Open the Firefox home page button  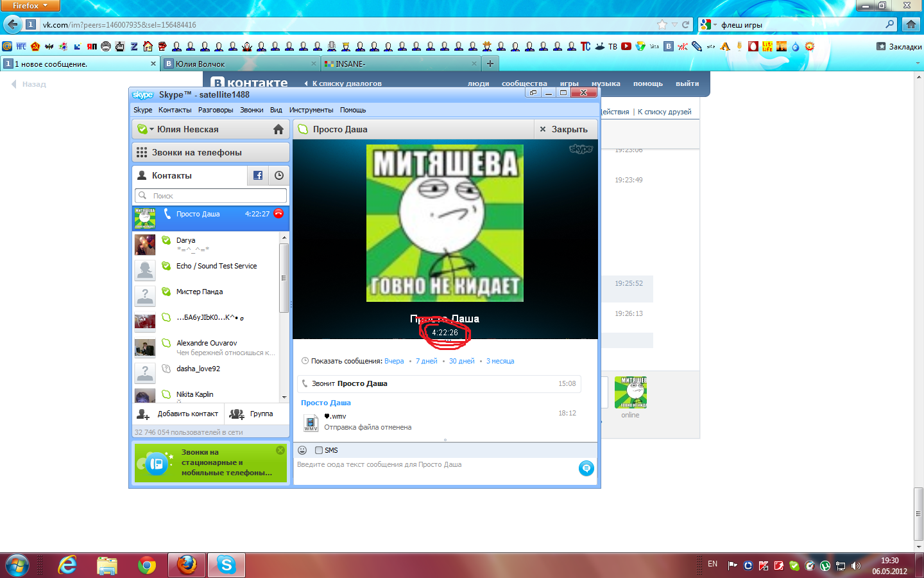pyautogui.click(x=911, y=24)
